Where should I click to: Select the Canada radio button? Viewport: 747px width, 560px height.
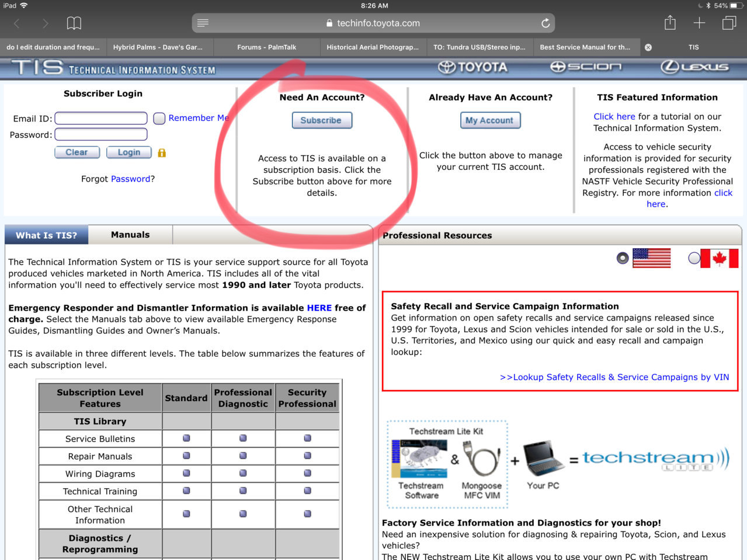click(694, 258)
